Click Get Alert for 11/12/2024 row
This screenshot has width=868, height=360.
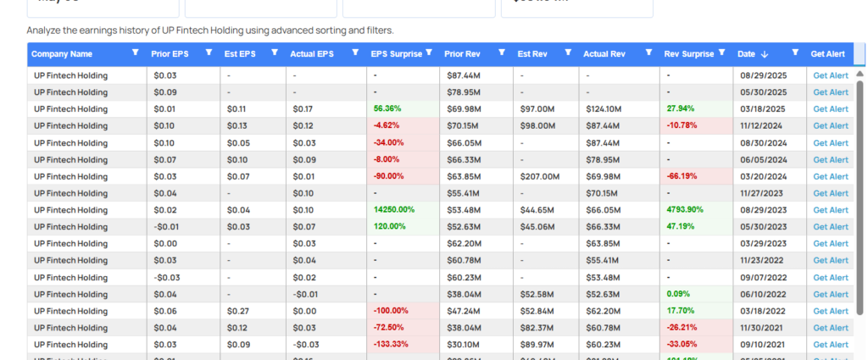click(x=831, y=126)
